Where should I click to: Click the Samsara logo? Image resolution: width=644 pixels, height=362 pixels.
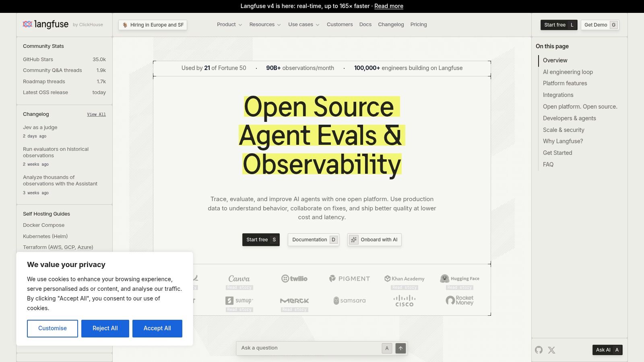(x=349, y=300)
